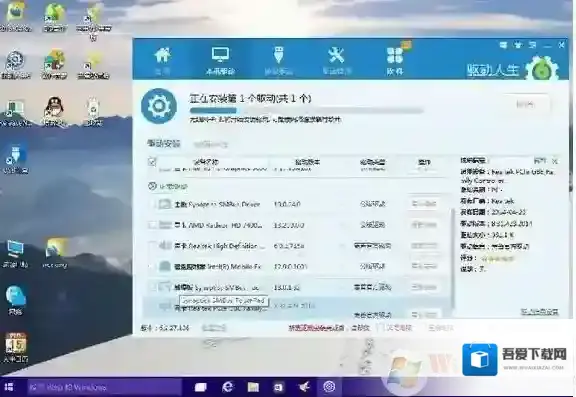This screenshot has width=576, height=397.
Task: Click the bird-shaped app icon on the taskbar
Action: pyautogui.click(x=304, y=387)
